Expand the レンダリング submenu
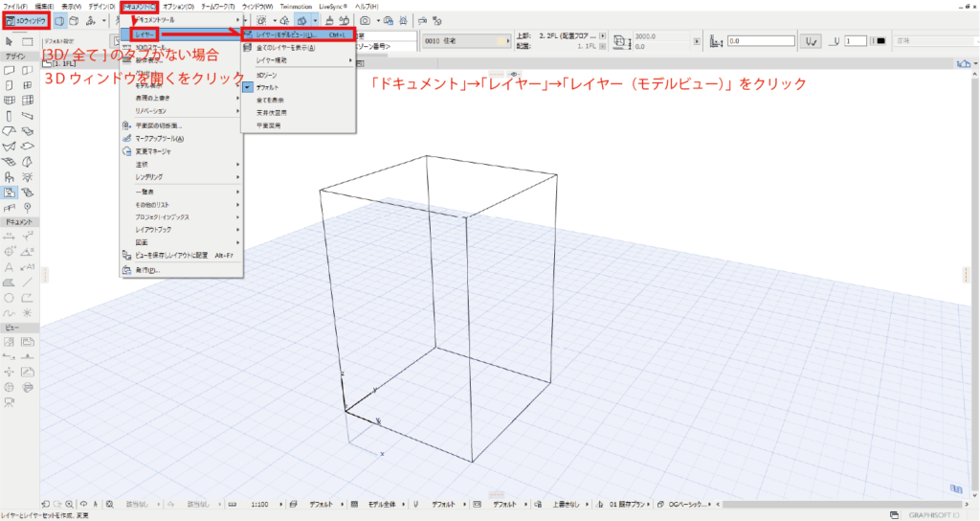This screenshot has width=980, height=521. (181, 177)
